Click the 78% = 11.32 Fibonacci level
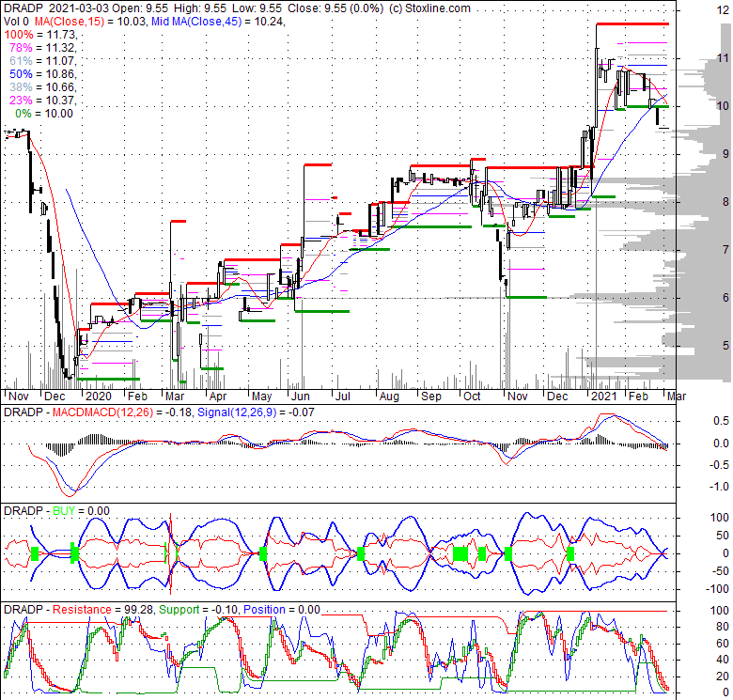 tap(43, 48)
